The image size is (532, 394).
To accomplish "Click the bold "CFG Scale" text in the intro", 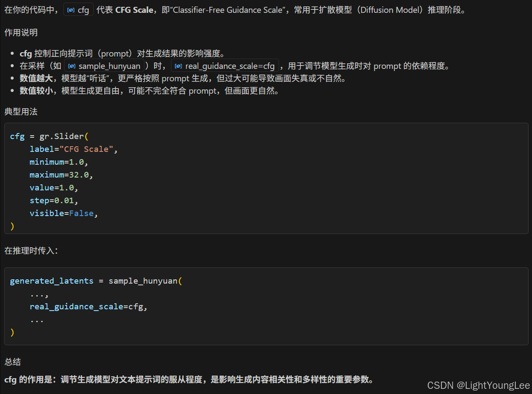I will tap(134, 9).
